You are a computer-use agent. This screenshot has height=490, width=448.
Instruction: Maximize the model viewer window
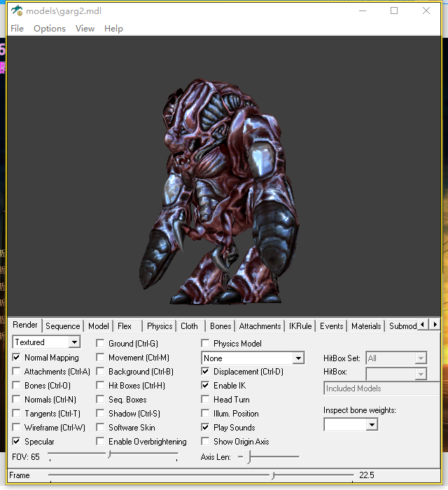pyautogui.click(x=394, y=10)
